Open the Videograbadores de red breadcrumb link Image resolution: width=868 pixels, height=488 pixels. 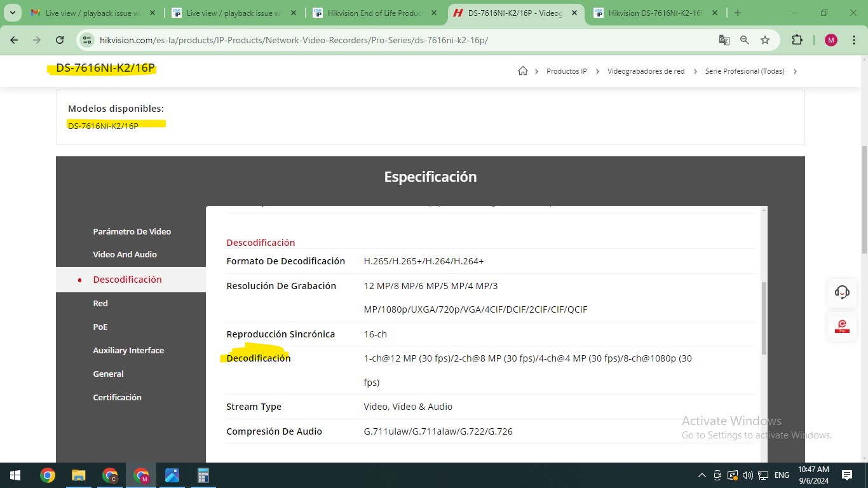646,71
